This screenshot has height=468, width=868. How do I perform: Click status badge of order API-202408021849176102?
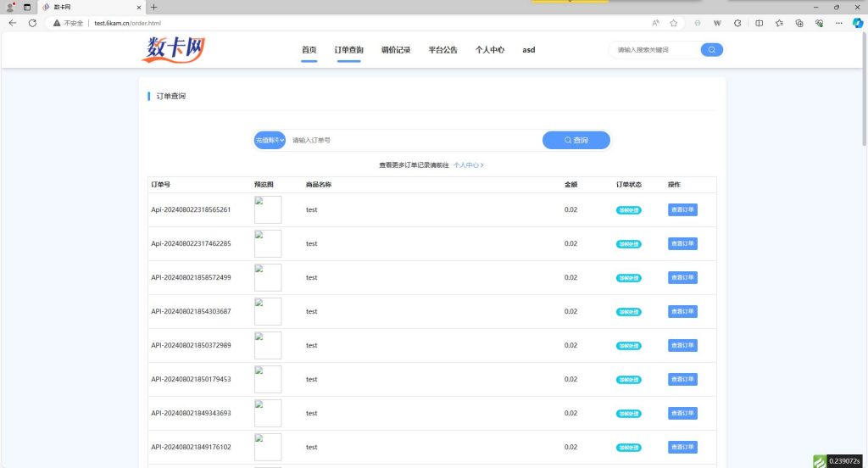point(629,448)
